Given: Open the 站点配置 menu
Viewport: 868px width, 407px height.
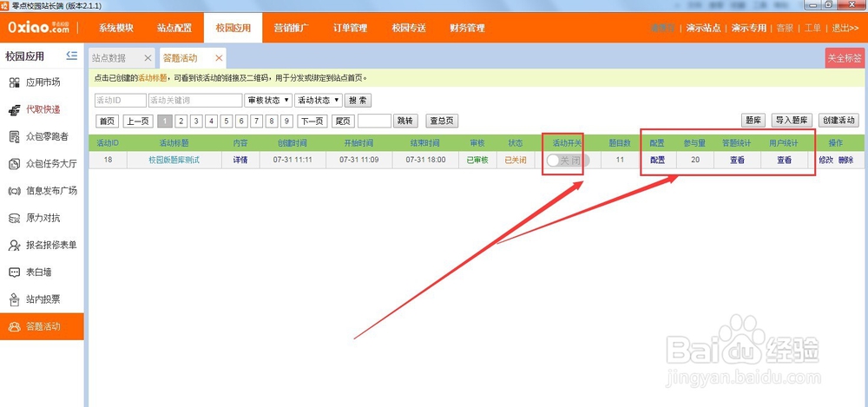Looking at the screenshot, I should (x=174, y=28).
